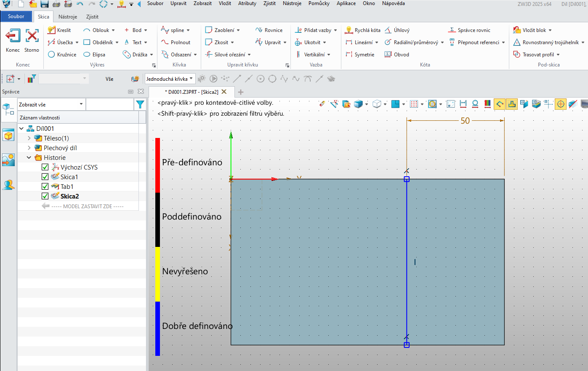Click the funnel filter button in Správce
This screenshot has width=588, height=371.
140,104
